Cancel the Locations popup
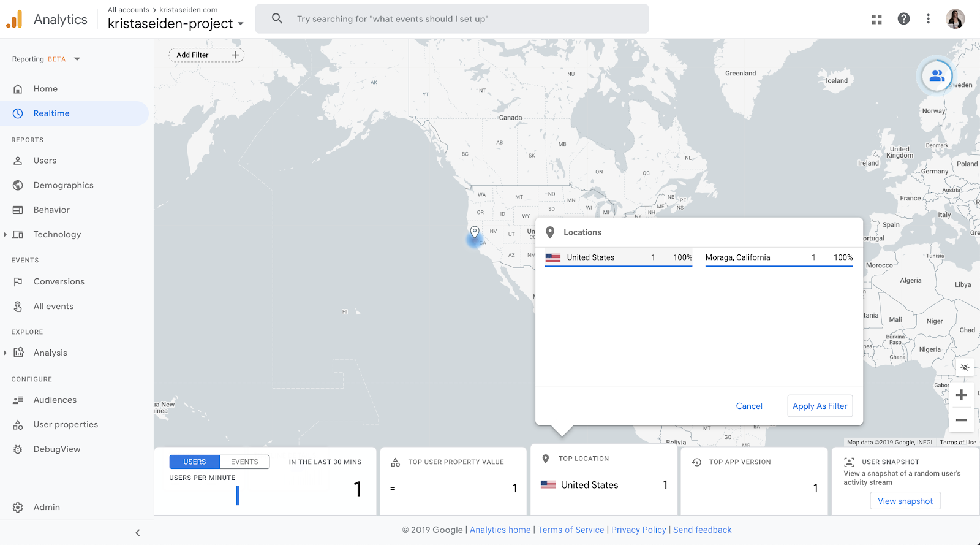 749,406
